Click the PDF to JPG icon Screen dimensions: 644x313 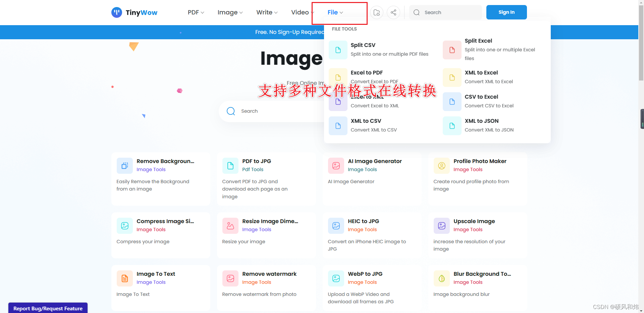pyautogui.click(x=230, y=166)
